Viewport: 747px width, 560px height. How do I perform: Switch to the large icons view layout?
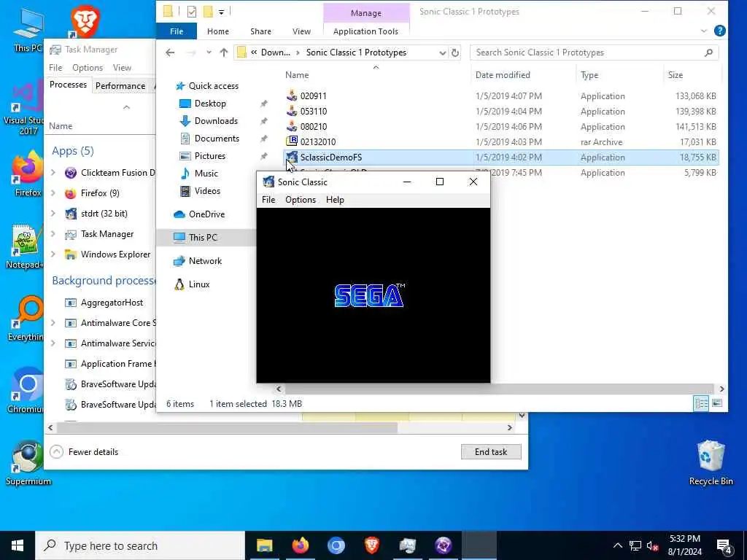click(717, 403)
